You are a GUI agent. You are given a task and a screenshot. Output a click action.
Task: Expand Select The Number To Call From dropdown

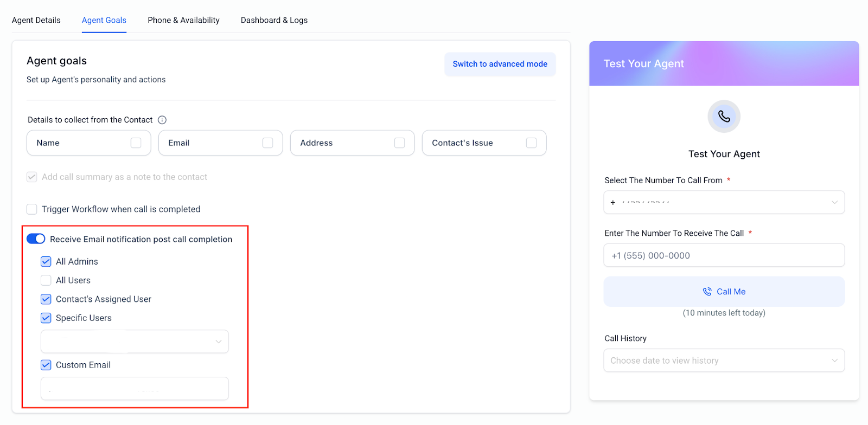point(724,202)
